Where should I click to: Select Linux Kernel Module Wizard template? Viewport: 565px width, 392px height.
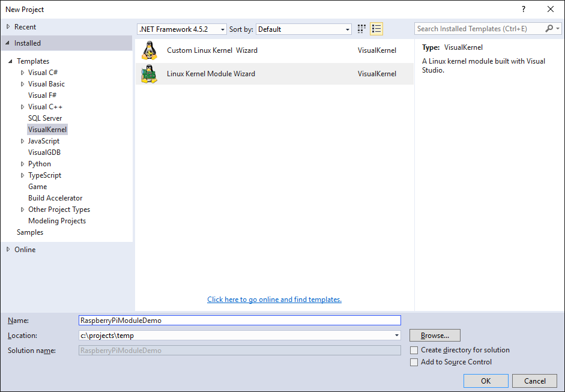tap(274, 74)
